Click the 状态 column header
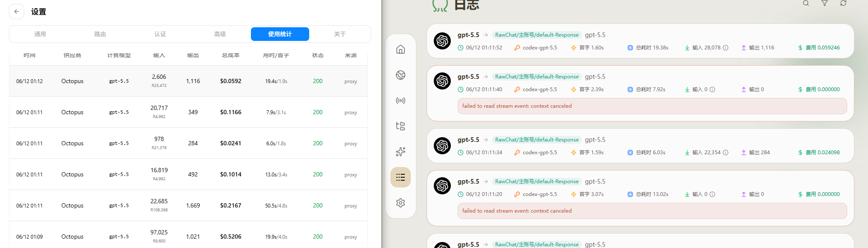This screenshot has height=248, width=868. tap(318, 55)
